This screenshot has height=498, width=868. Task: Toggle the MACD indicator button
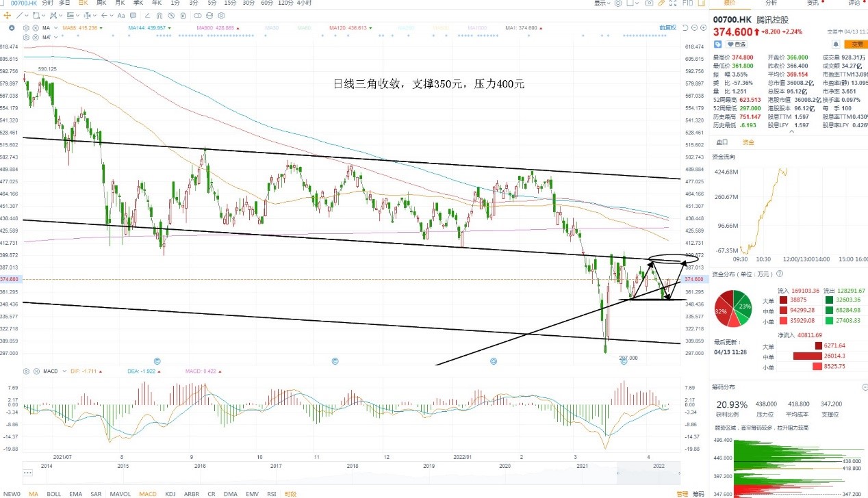pos(148,493)
